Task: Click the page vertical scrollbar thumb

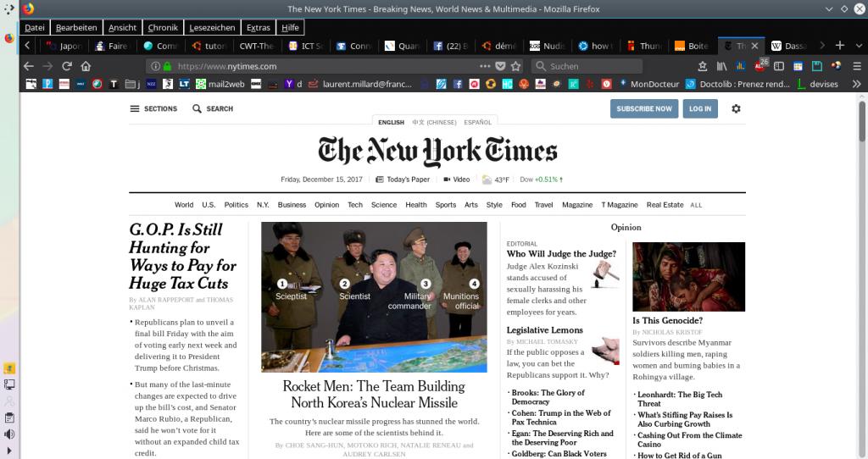Action: coord(862,120)
